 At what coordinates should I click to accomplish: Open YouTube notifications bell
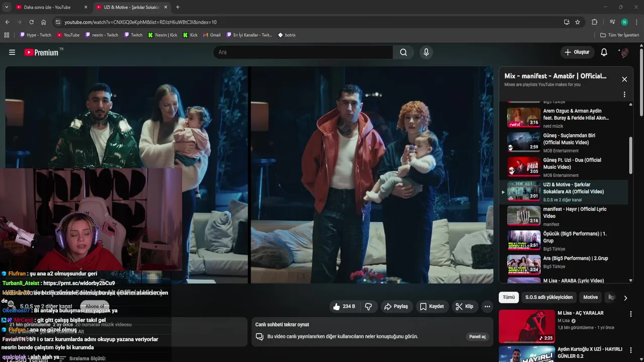tap(604, 52)
